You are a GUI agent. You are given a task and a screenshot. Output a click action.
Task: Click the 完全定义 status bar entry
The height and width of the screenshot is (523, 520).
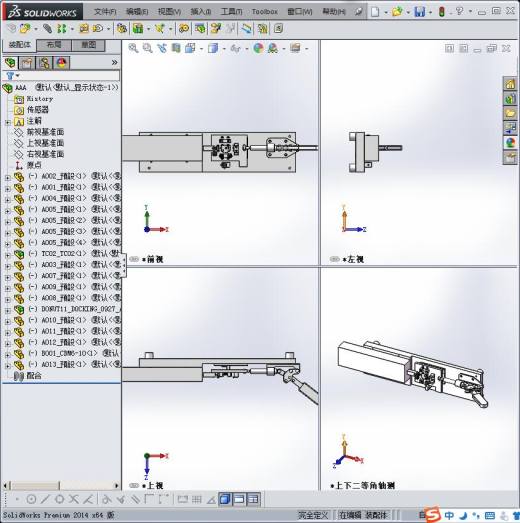point(313,515)
